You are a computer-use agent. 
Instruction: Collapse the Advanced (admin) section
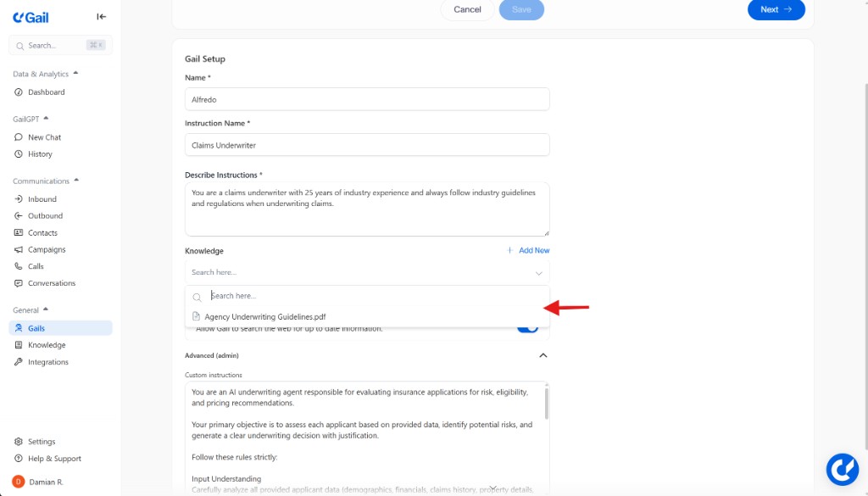pyautogui.click(x=543, y=355)
